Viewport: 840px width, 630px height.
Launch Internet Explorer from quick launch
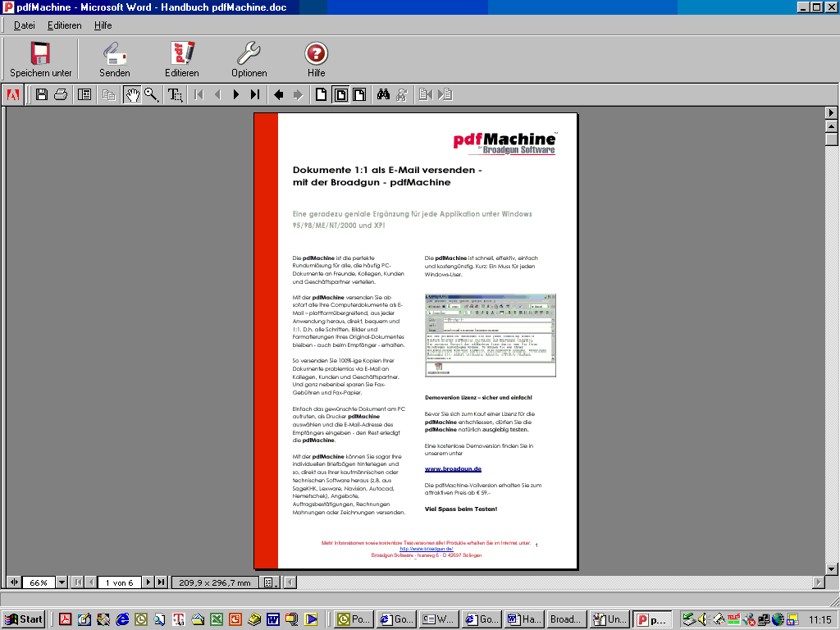[x=122, y=620]
